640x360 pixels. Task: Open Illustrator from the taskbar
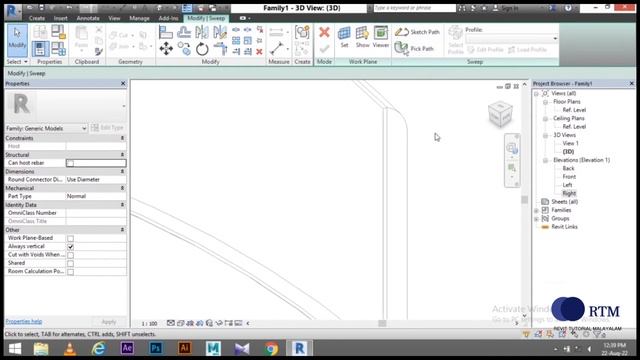[x=184, y=348]
